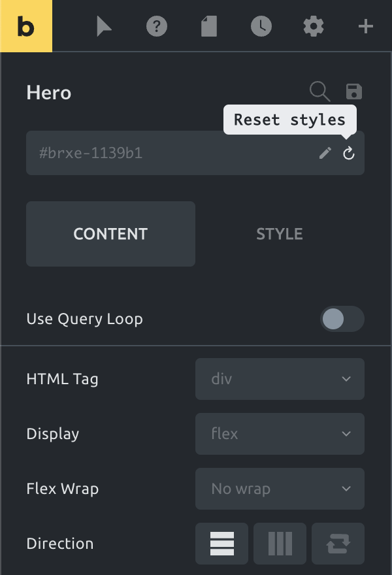Click the plus add elements icon

point(366,26)
